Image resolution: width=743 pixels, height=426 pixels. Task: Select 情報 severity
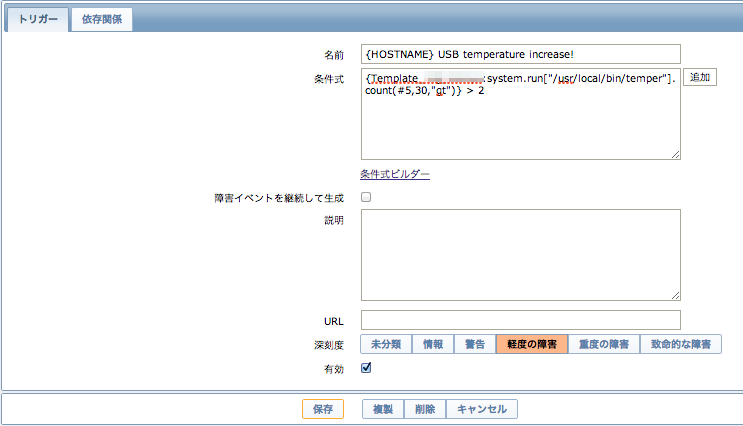pos(433,344)
